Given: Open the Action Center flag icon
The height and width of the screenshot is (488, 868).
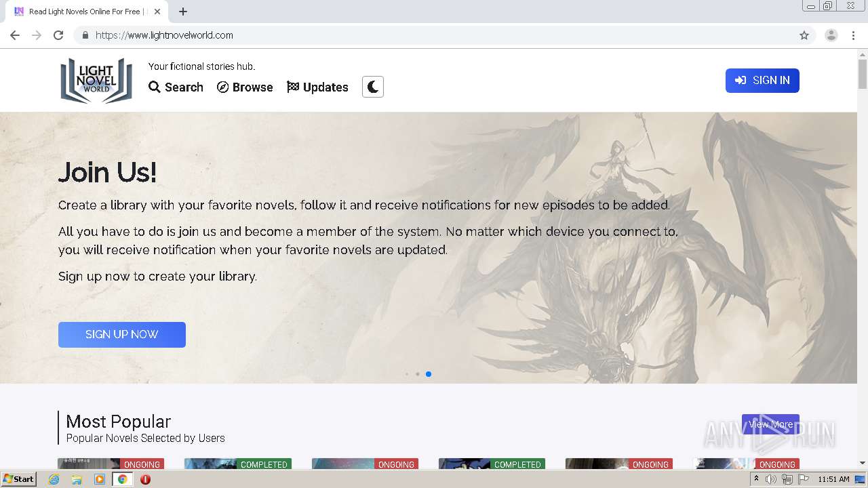Looking at the screenshot, I should [804, 479].
